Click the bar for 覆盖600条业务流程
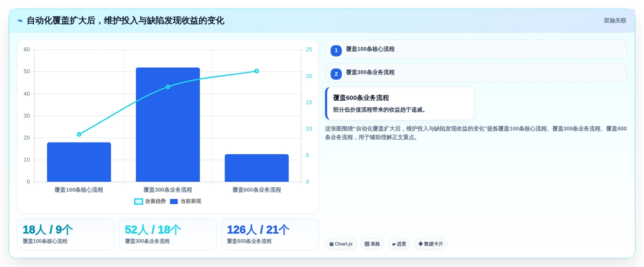 click(257, 168)
